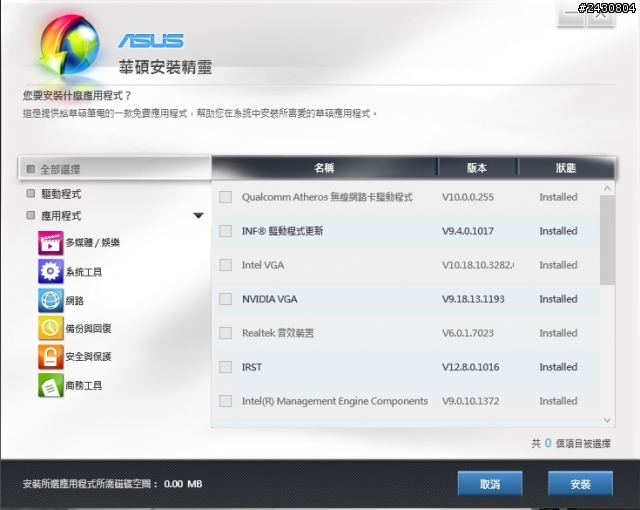Click the list scroll-down arrow
Viewport: 640px width, 510px height.
click(x=607, y=420)
